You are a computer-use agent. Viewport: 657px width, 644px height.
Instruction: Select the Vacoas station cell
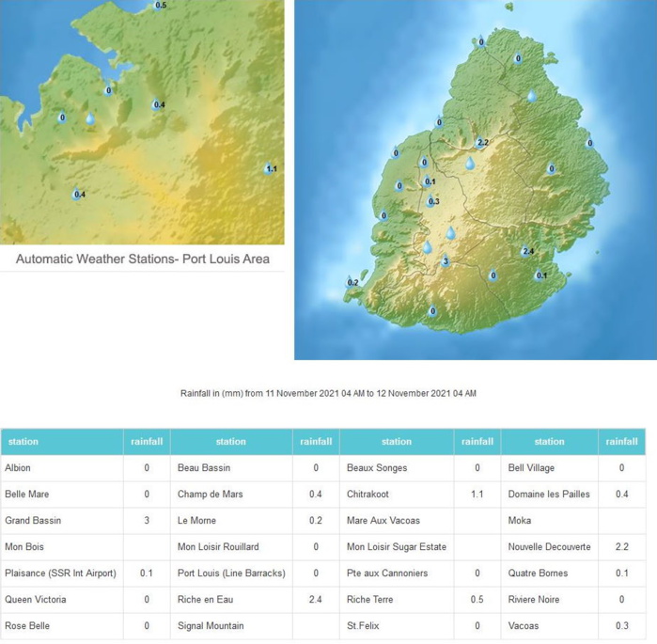(x=549, y=625)
